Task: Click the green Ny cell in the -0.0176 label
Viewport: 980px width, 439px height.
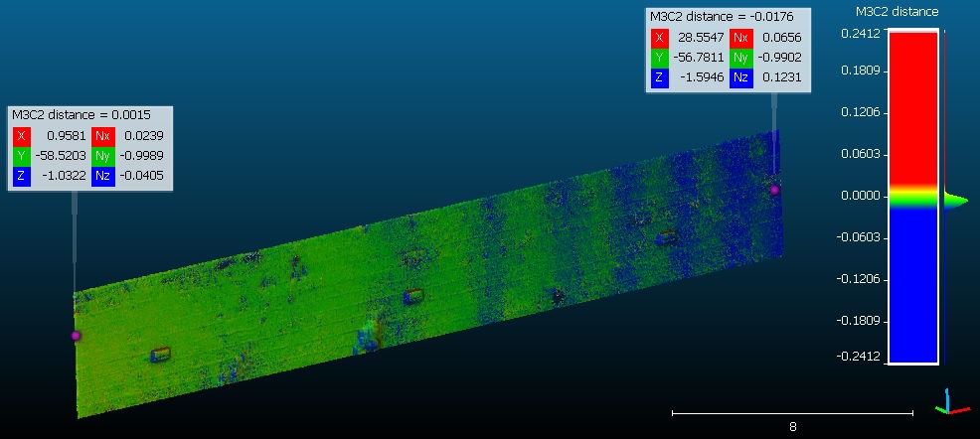Action: coord(740,58)
